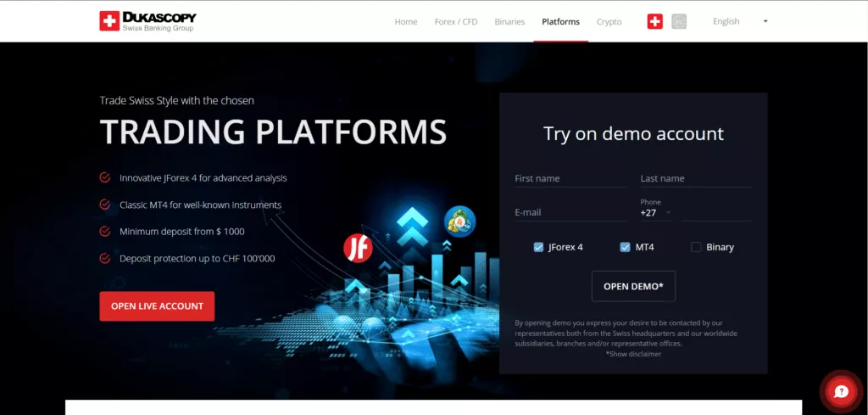868x415 pixels.
Task: Click the OPEN DEMO* button
Action: [633, 286]
